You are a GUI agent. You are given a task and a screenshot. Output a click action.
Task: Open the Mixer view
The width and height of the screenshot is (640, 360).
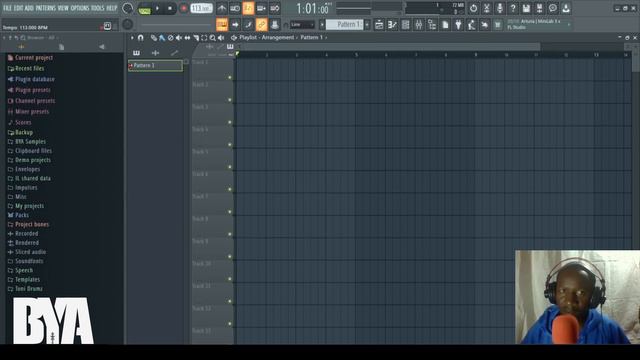click(x=419, y=25)
